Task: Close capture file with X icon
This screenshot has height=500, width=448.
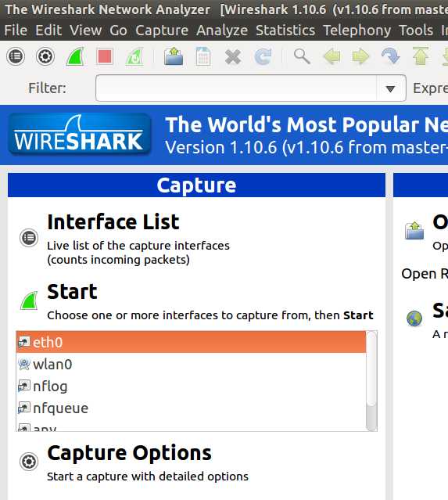Action: coord(233,57)
